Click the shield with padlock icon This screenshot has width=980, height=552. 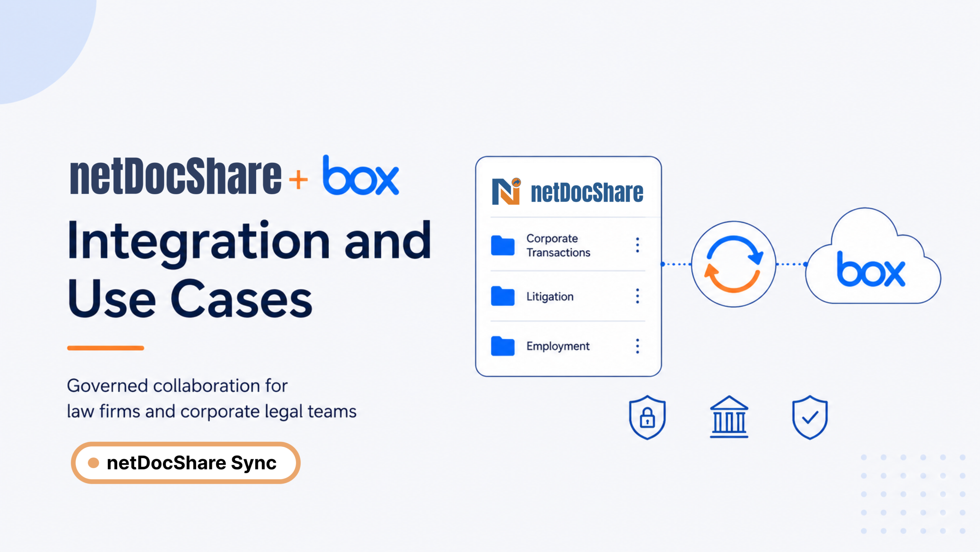tap(647, 417)
